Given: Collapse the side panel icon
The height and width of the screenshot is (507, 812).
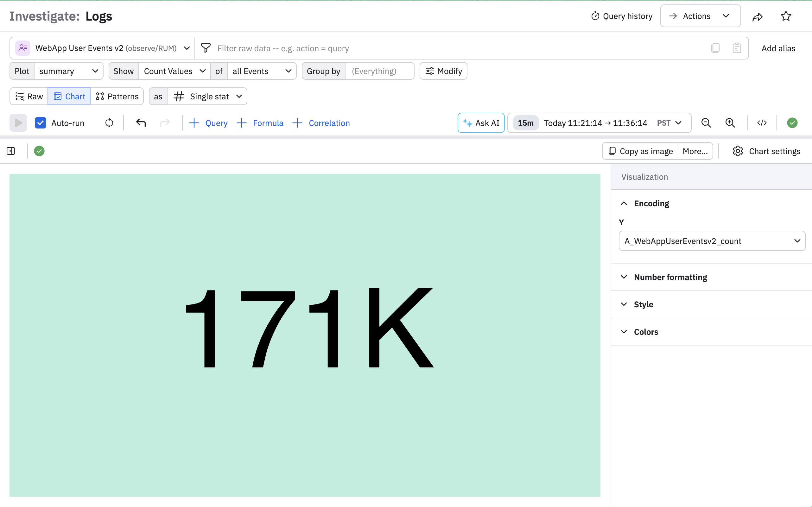Looking at the screenshot, I should (x=11, y=151).
